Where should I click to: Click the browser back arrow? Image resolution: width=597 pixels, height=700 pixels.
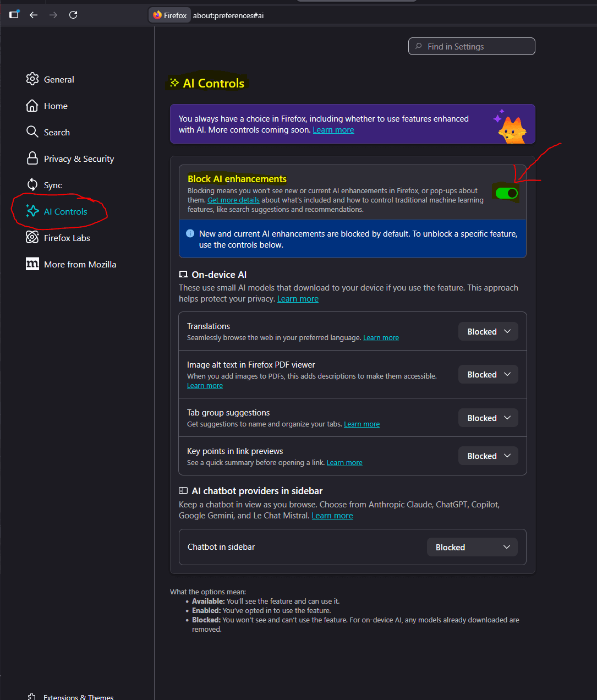pyautogui.click(x=34, y=15)
